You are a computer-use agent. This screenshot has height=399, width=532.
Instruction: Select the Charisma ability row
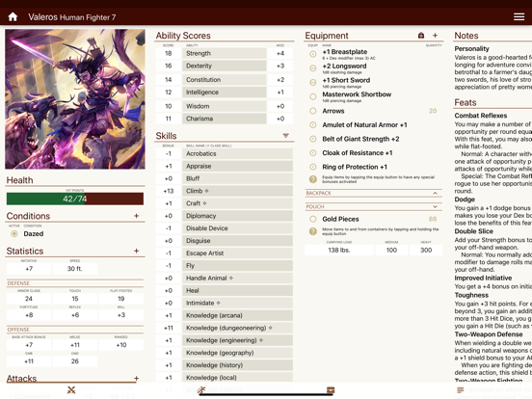tap(225, 119)
